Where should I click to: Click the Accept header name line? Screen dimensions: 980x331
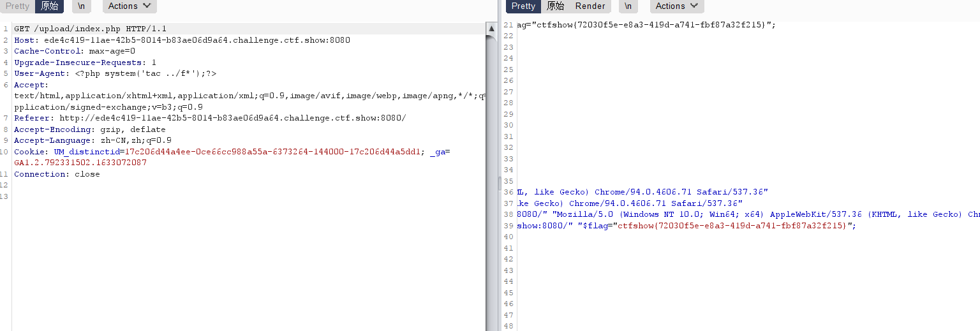pyautogui.click(x=31, y=85)
